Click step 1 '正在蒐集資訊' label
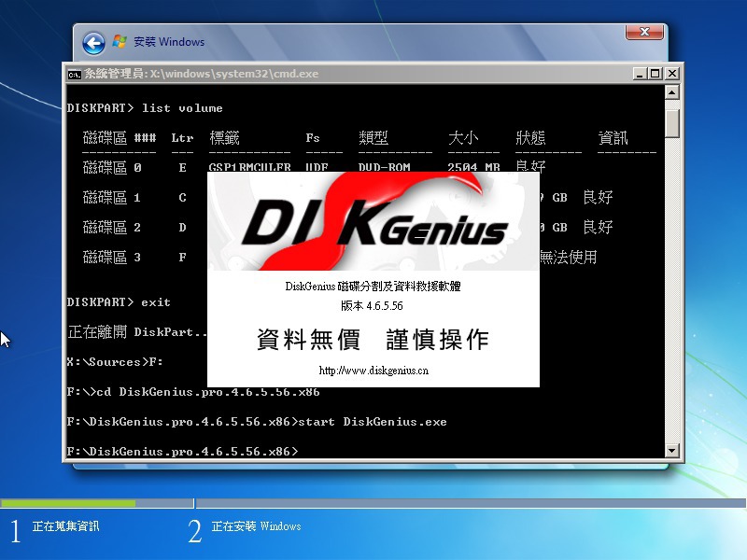 (65, 526)
